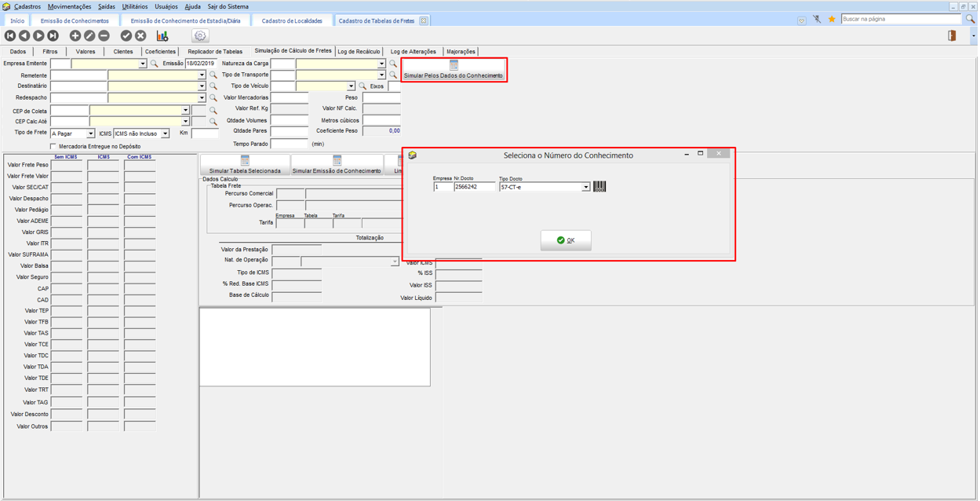The width and height of the screenshot is (980, 501).
Task: Toggle Mercadoria Entregue no Depósito checkbox
Action: [53, 146]
